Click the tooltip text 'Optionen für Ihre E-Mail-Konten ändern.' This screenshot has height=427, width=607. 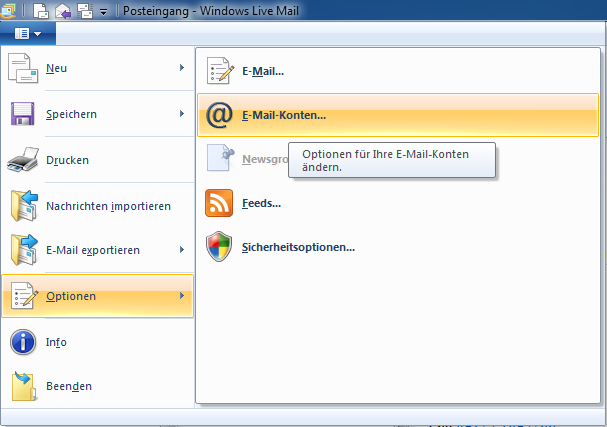(386, 160)
